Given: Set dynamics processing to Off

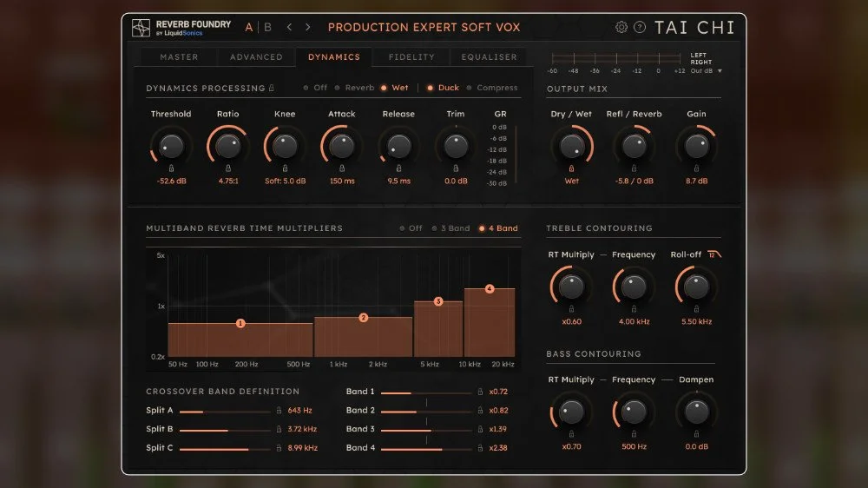Looking at the screenshot, I should pyautogui.click(x=316, y=88).
